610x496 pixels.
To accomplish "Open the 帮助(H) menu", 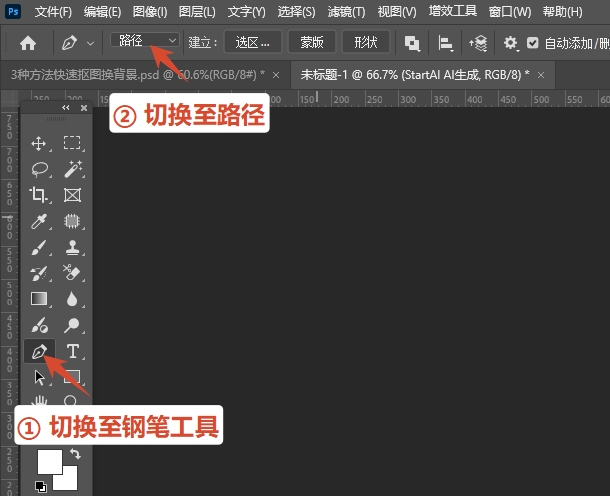I will (563, 12).
